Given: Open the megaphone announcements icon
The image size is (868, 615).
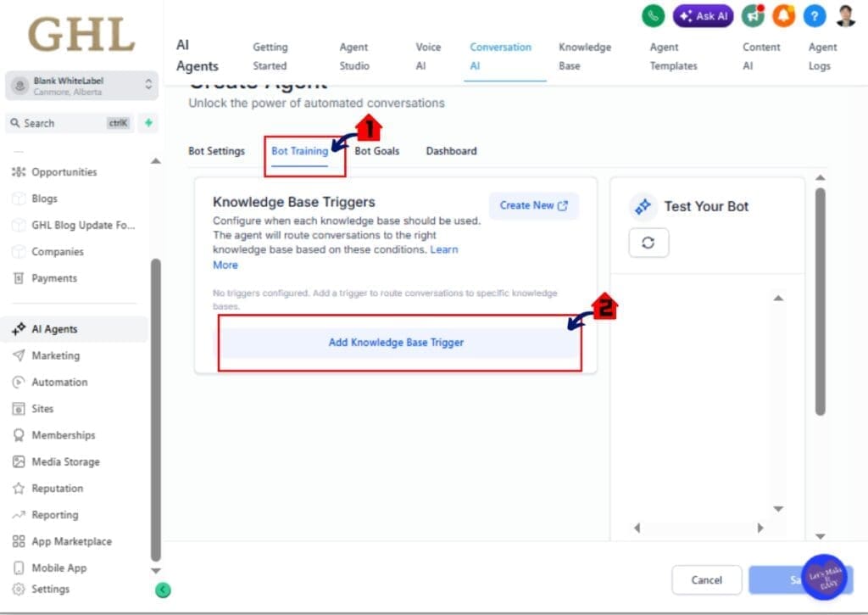Looking at the screenshot, I should [x=754, y=14].
